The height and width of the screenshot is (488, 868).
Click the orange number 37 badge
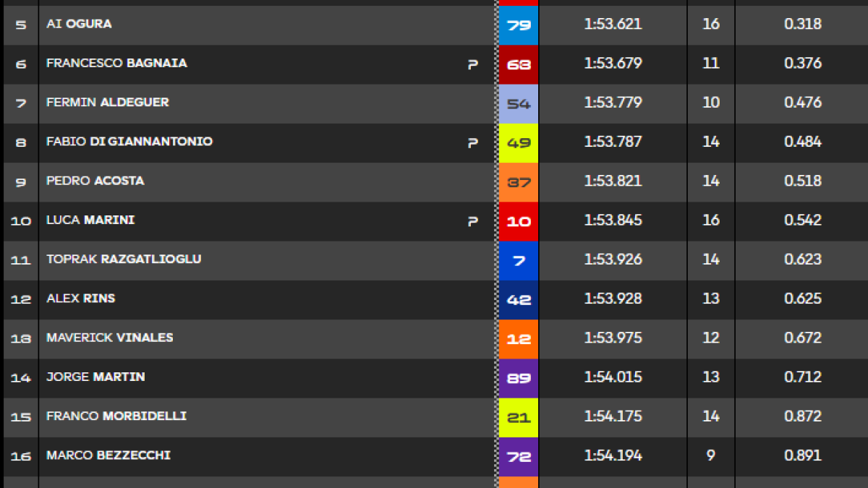tap(519, 182)
